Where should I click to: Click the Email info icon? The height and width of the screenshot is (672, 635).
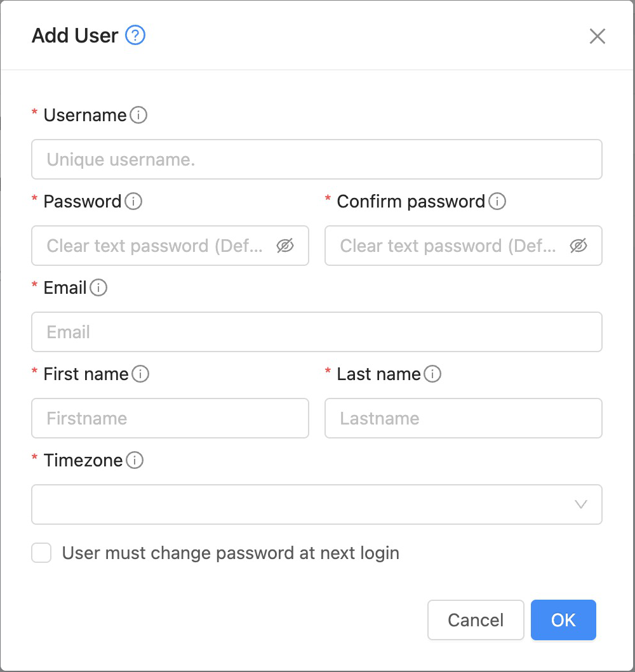click(98, 288)
